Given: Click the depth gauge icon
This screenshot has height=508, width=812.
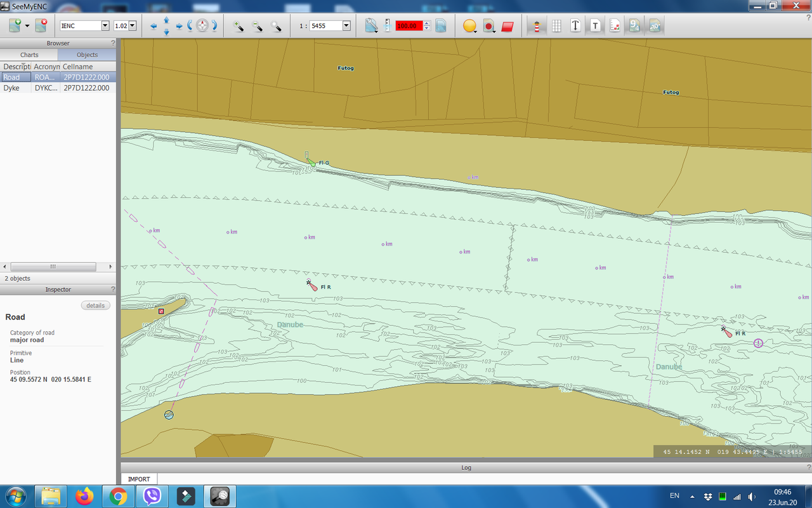Looking at the screenshot, I should coord(388,26).
